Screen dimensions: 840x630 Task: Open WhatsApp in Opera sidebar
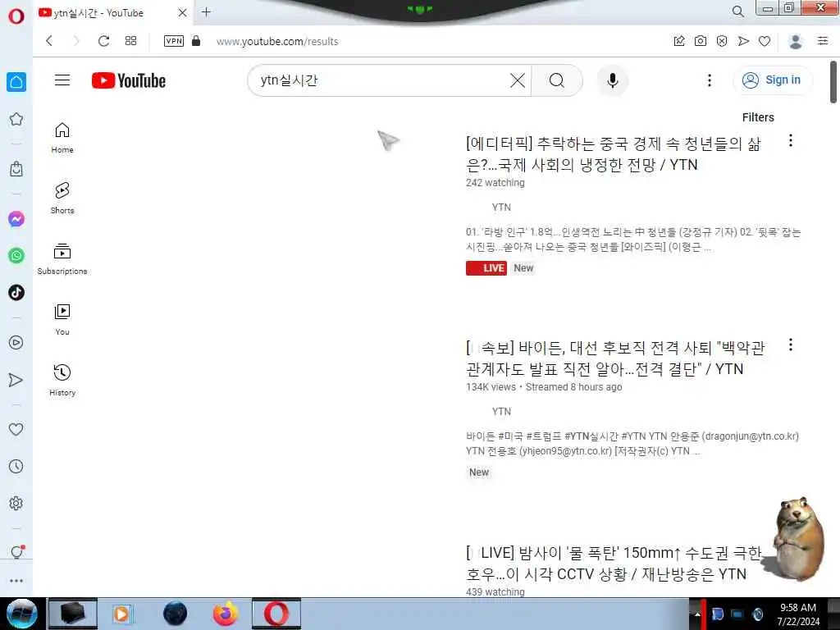pos(16,256)
